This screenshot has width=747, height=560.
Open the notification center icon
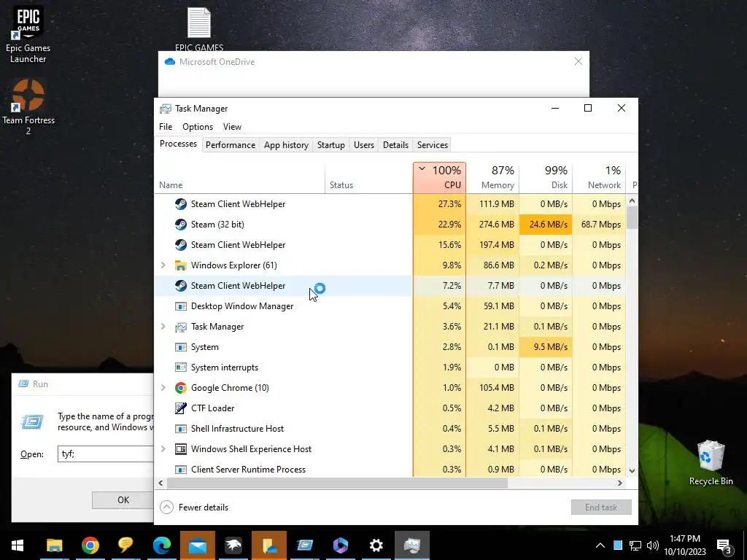click(x=724, y=545)
